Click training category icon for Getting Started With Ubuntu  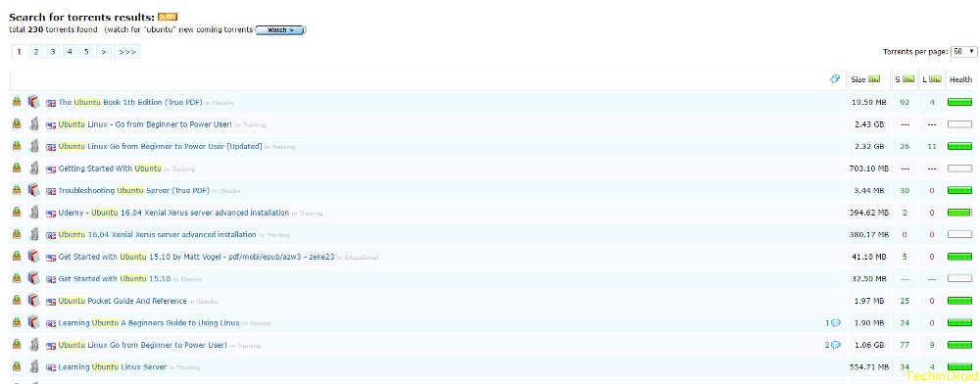click(33, 168)
